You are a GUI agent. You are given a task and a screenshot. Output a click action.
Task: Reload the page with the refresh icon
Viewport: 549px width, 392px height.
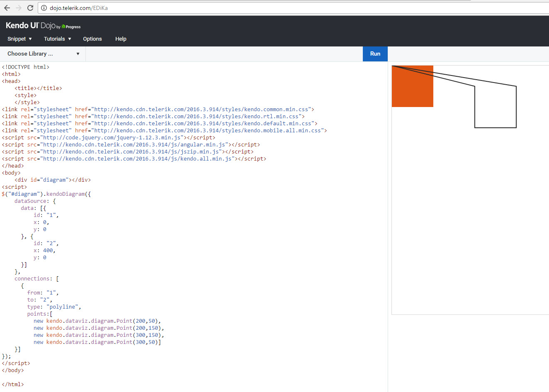(x=30, y=8)
